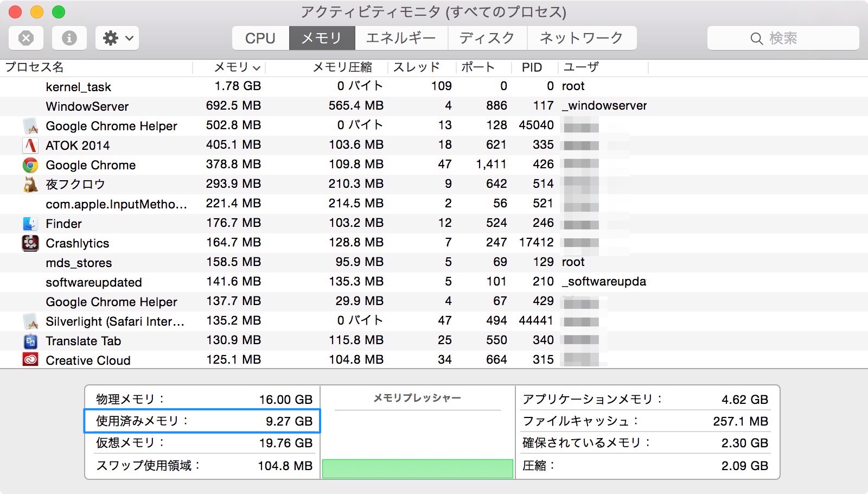The image size is (868, 494).
Task: Click the メモリプレッシャー heading
Action: point(417,398)
